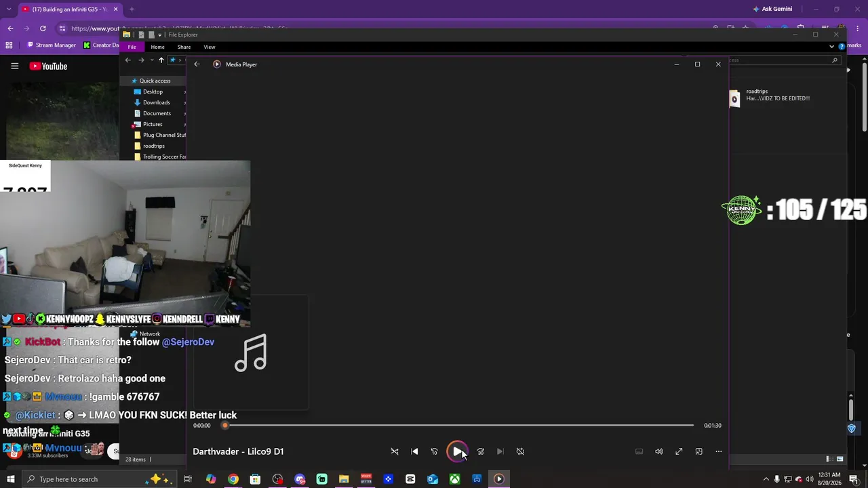Open Microsoft Store from taskbar

[255, 479]
